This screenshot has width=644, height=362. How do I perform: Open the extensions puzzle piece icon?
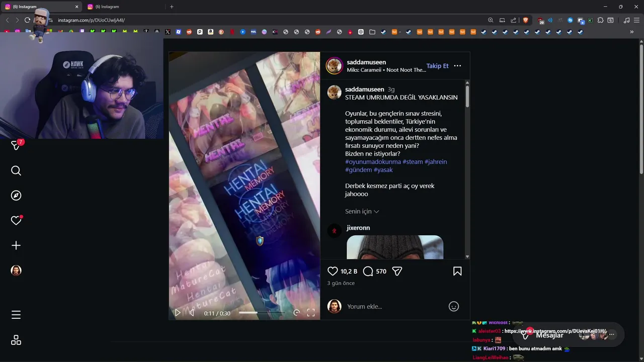tap(600, 20)
